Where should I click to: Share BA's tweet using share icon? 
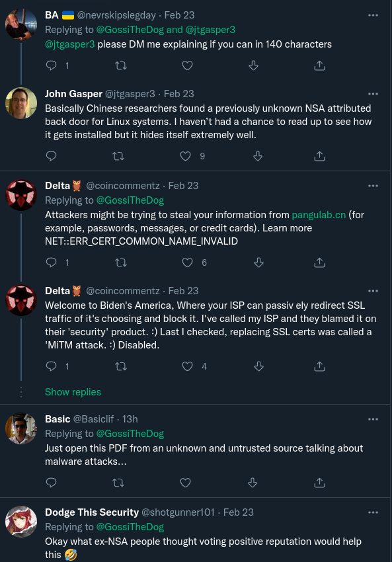(x=320, y=65)
